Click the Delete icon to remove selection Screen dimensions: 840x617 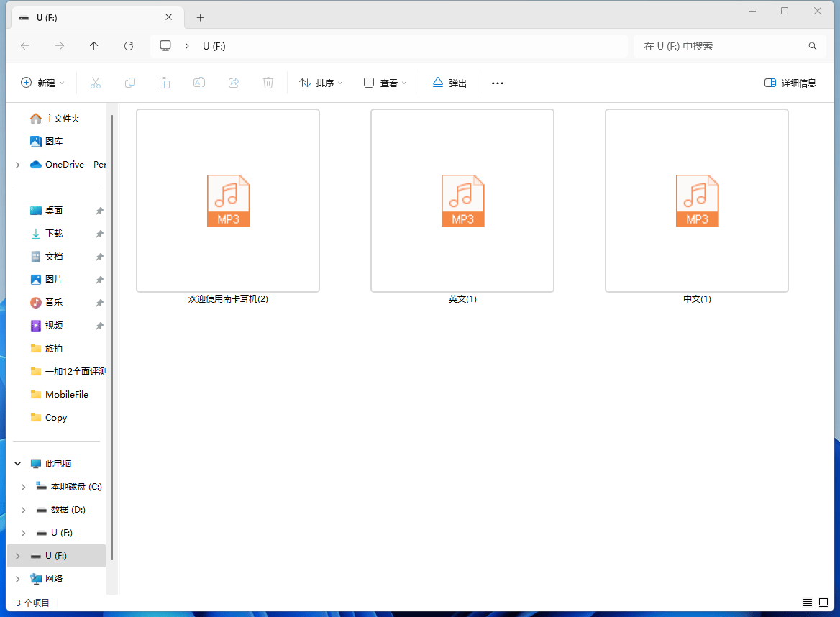[x=268, y=83]
